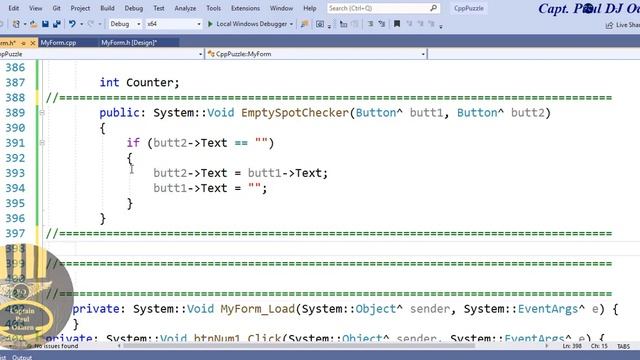The height and width of the screenshot is (360, 640).
Task: Click the uncomment selected lines icon
Action: coord(382,24)
